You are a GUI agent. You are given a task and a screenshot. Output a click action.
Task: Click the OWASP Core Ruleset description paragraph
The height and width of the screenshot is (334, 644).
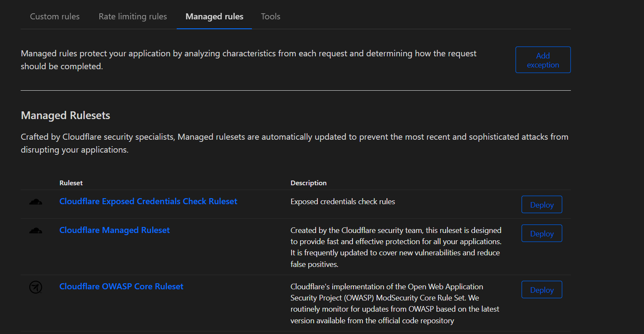(395, 303)
